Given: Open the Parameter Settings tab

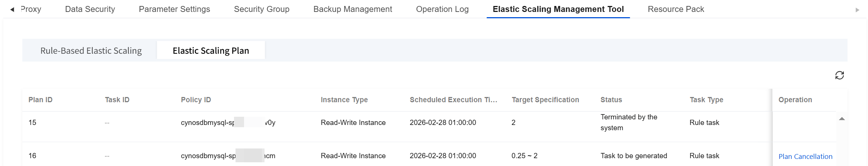Looking at the screenshot, I should (x=174, y=9).
